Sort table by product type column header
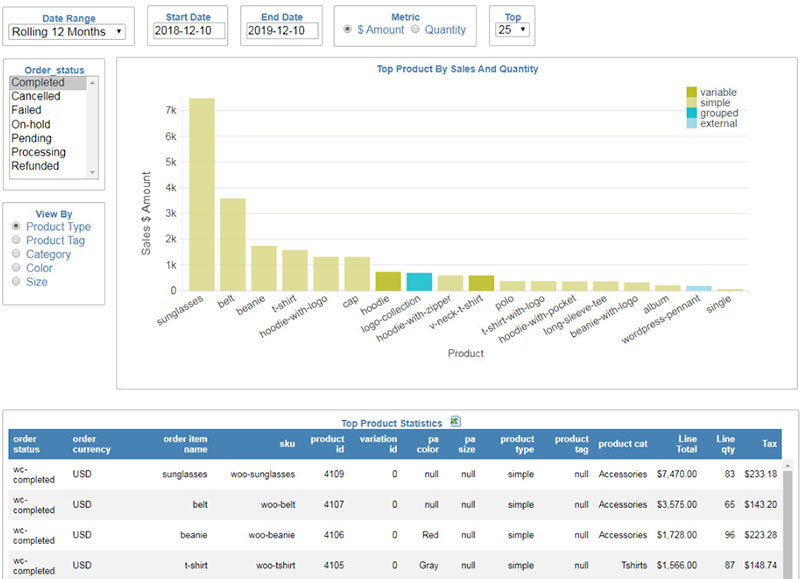This screenshot has height=579, width=800. (x=517, y=444)
